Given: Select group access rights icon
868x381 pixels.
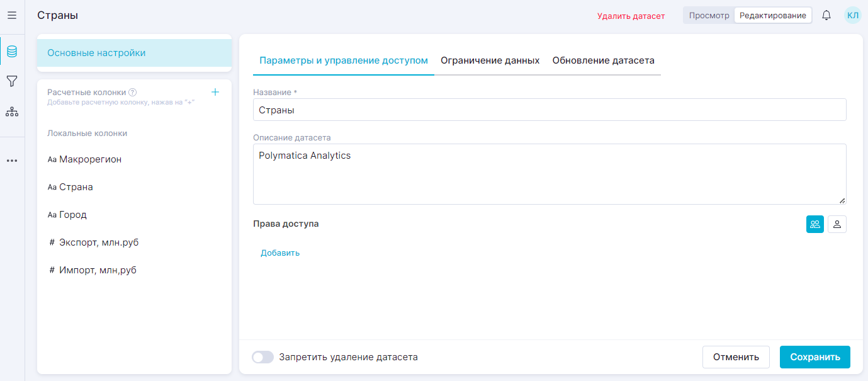Looking at the screenshot, I should [x=815, y=224].
